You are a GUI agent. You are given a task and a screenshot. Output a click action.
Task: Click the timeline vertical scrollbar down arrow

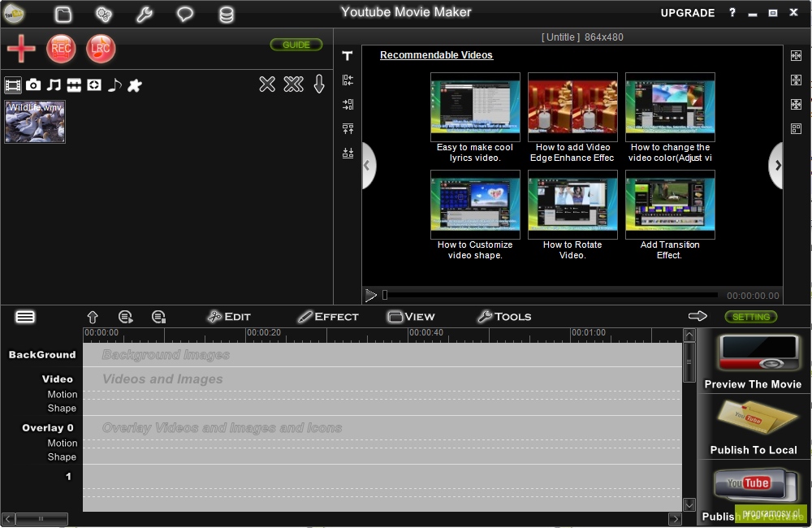(x=689, y=504)
